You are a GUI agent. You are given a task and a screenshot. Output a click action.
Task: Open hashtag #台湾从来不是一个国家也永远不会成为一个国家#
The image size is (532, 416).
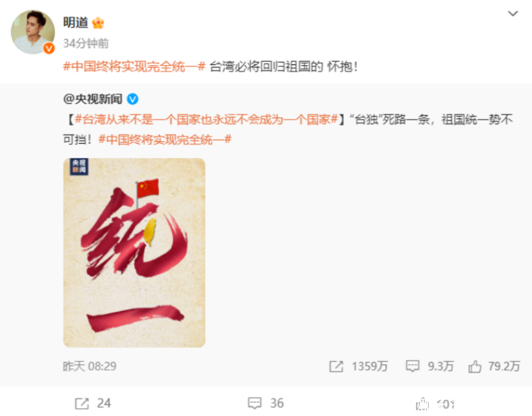[x=206, y=119]
